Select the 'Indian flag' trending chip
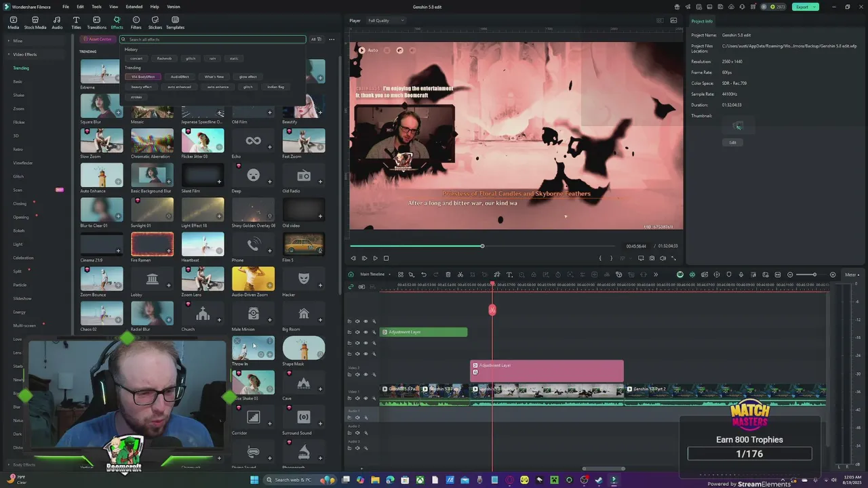The height and width of the screenshot is (488, 868). 275,87
